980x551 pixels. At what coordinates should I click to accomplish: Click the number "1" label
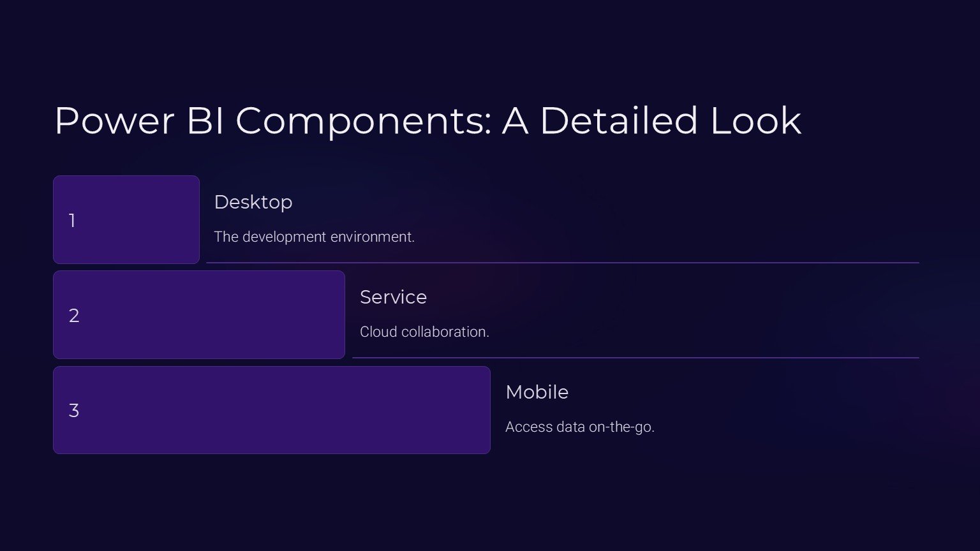[x=72, y=221]
